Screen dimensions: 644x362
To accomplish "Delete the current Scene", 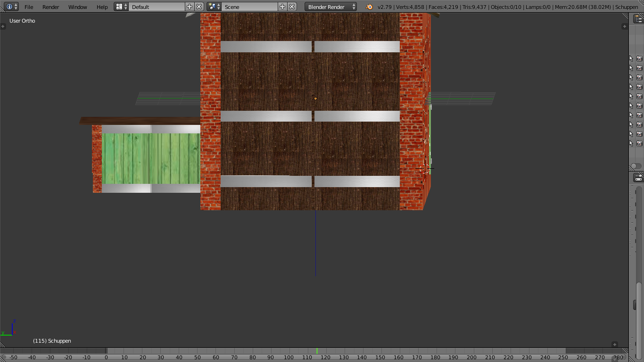I will click(292, 7).
